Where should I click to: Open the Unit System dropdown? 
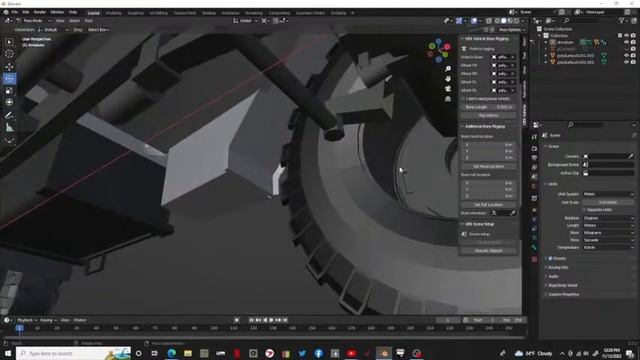tap(608, 194)
